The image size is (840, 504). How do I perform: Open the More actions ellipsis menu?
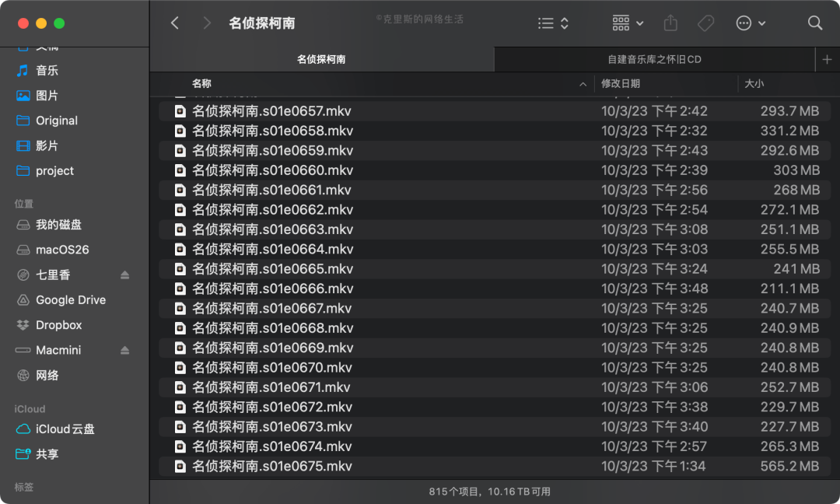point(751,23)
